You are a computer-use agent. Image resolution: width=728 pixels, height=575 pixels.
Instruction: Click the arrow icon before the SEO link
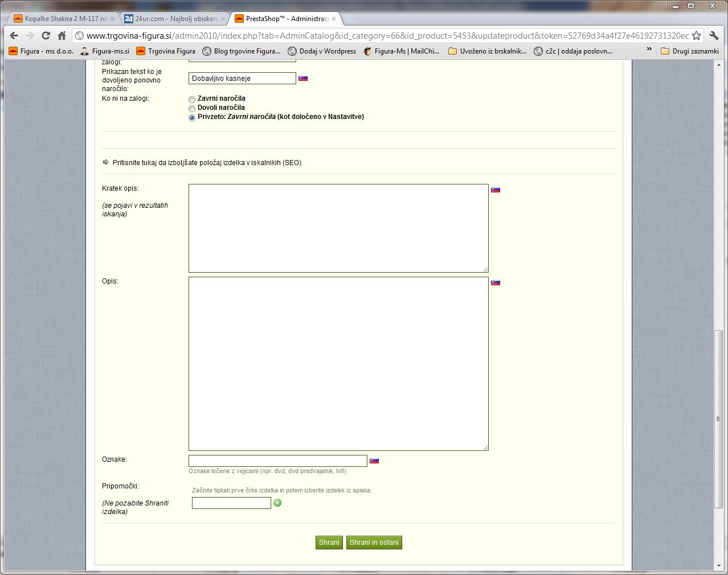105,162
